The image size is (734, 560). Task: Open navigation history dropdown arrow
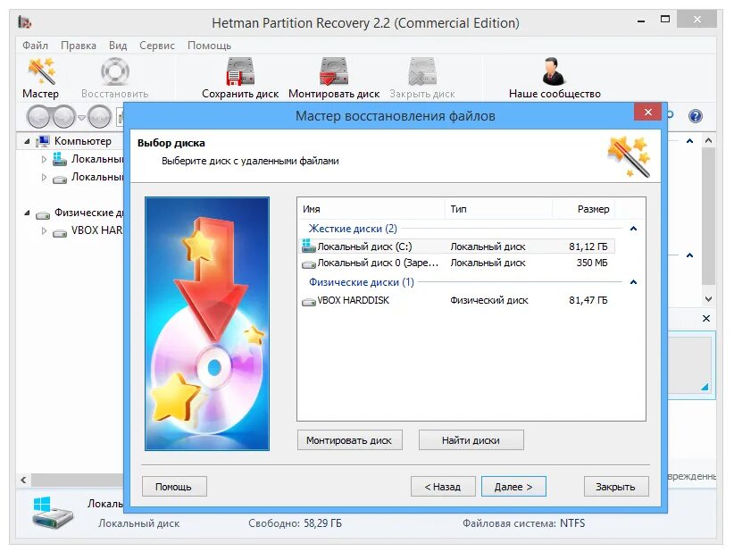click(x=81, y=117)
